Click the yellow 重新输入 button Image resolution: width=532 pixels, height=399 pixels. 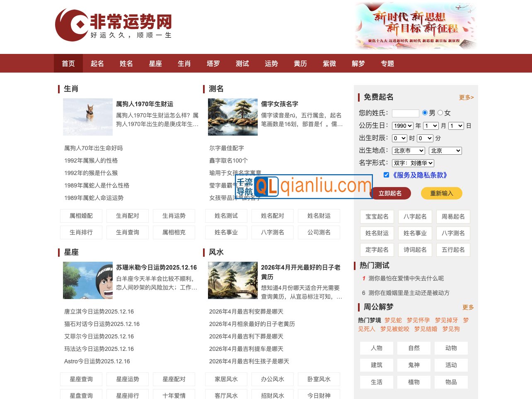coord(442,193)
